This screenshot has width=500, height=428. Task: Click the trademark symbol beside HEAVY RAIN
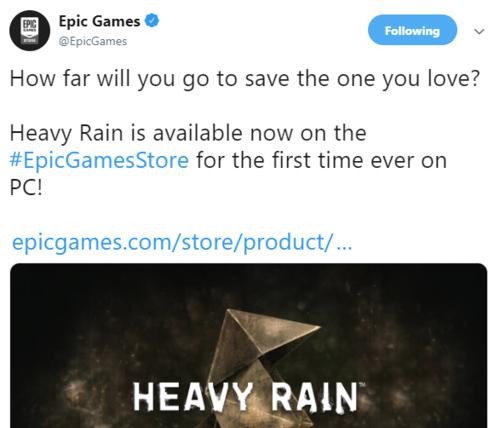click(x=362, y=385)
